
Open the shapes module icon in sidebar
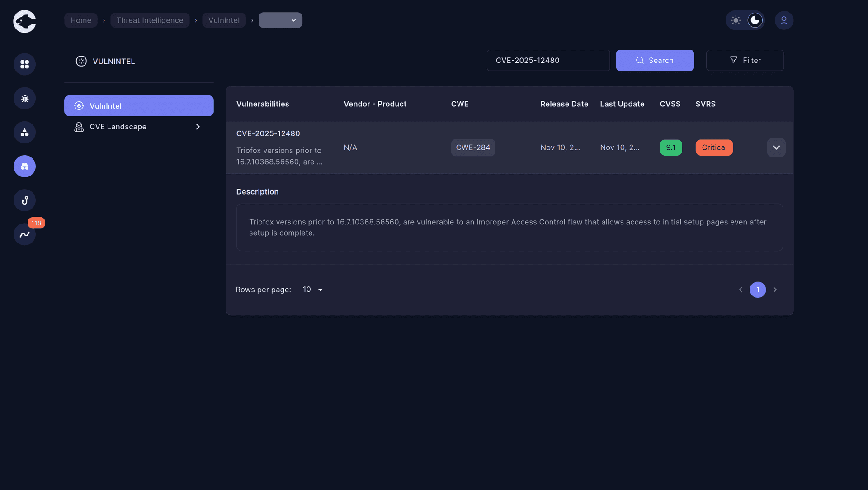24,132
